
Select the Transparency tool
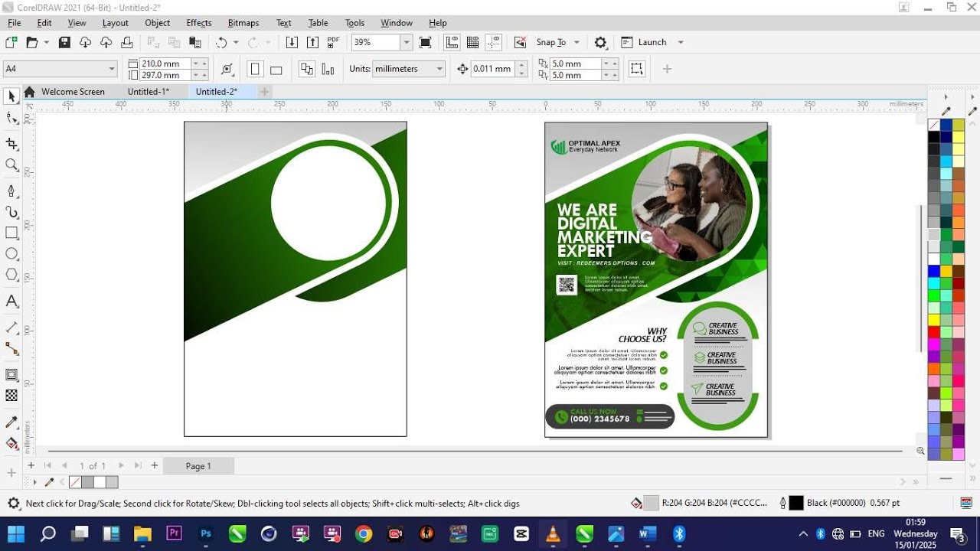pos(11,396)
